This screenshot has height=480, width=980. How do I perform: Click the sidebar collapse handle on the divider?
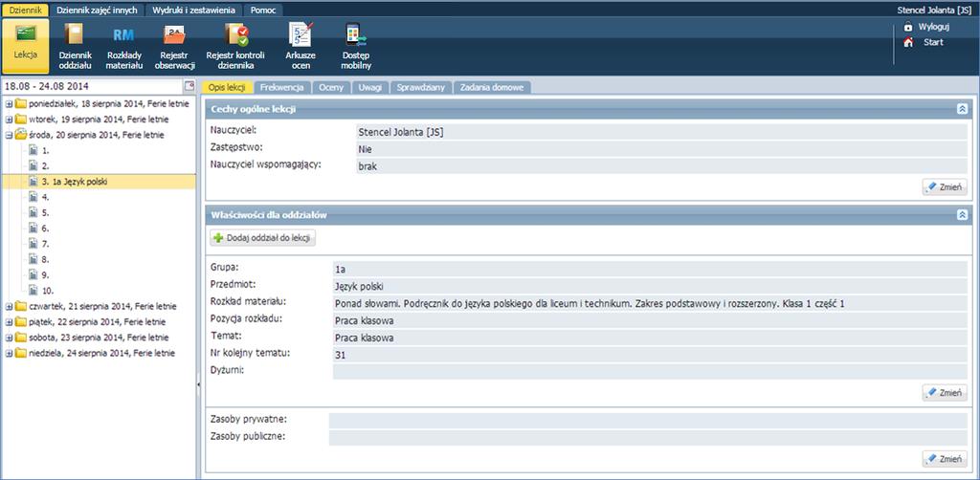coord(199,385)
